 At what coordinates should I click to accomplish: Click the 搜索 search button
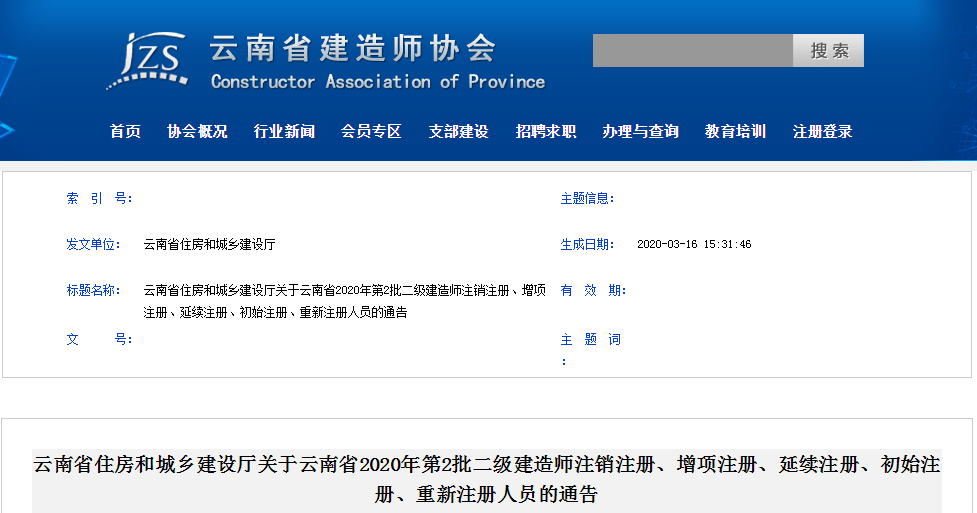click(828, 50)
